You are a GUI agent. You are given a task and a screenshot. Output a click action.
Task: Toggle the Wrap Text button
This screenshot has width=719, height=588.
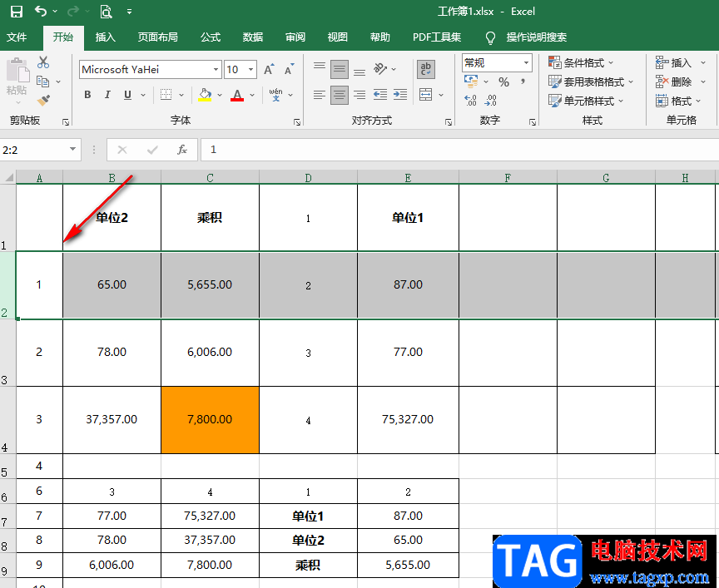pyautogui.click(x=425, y=70)
